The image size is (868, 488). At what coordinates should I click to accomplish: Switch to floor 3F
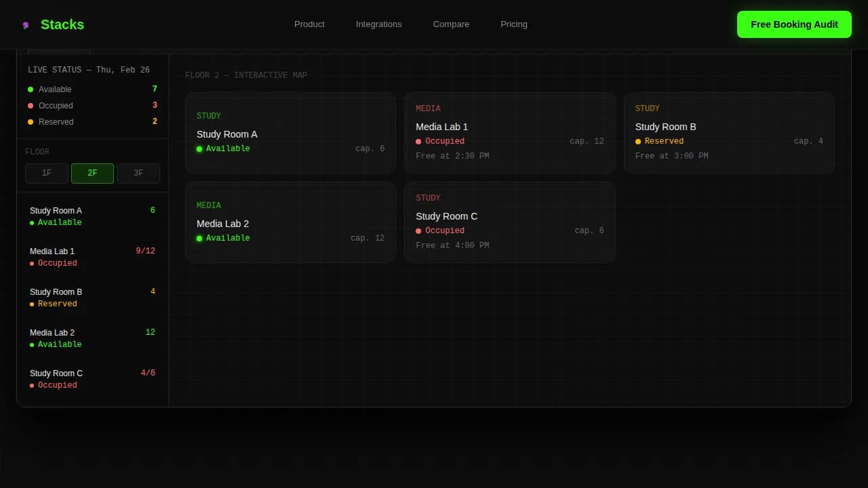click(138, 174)
